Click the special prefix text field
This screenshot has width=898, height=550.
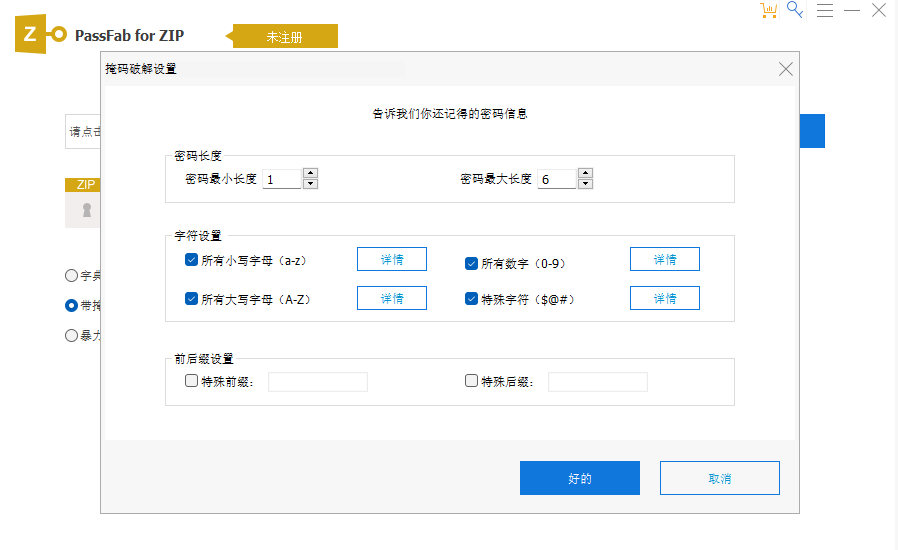click(318, 382)
